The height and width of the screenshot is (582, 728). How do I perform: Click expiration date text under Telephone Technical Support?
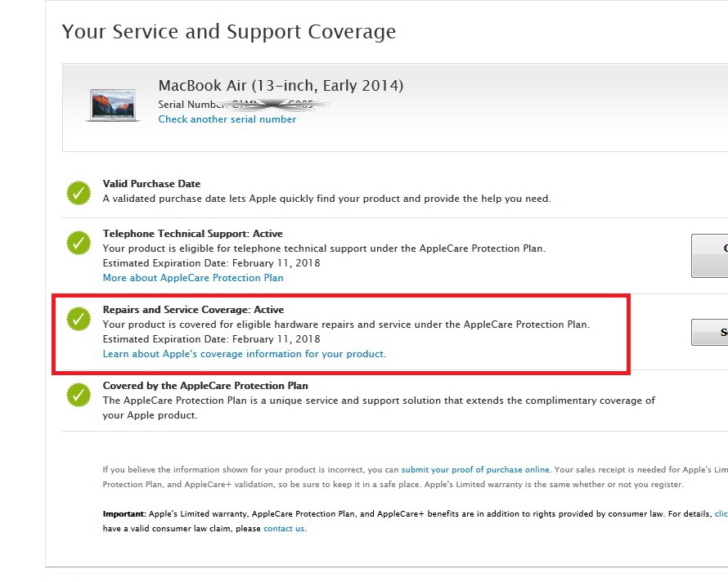tap(211, 263)
